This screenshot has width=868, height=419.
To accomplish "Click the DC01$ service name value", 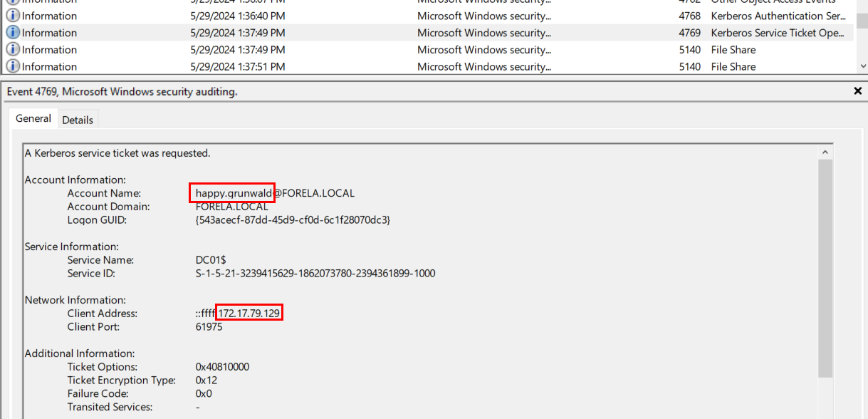I will coord(211,260).
